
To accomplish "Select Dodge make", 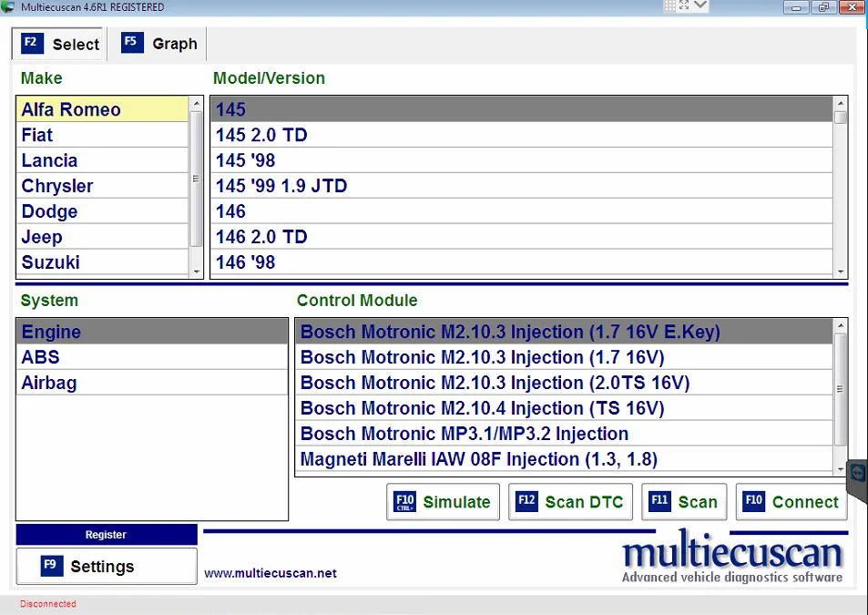I will 102,210.
